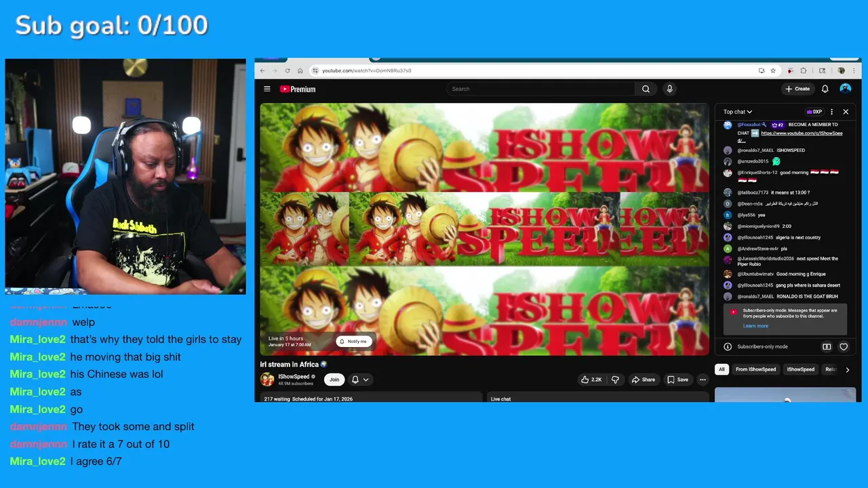The width and height of the screenshot is (868, 488).
Task: Click the '217 waiting' scheduled text
Action: click(277, 399)
